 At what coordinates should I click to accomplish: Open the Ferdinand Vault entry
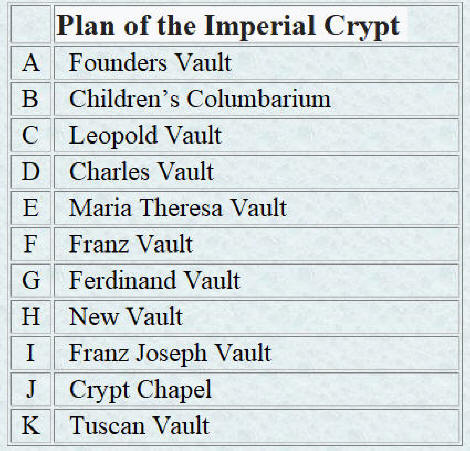(x=154, y=280)
